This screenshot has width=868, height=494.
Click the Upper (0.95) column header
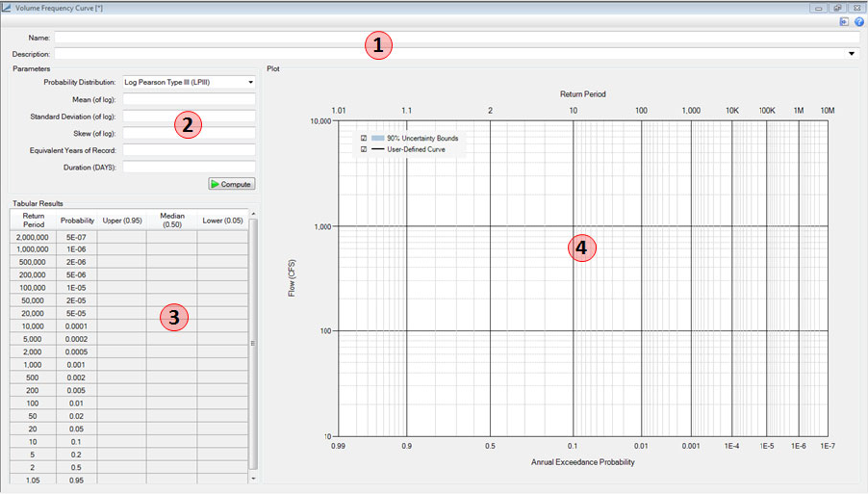tap(122, 220)
